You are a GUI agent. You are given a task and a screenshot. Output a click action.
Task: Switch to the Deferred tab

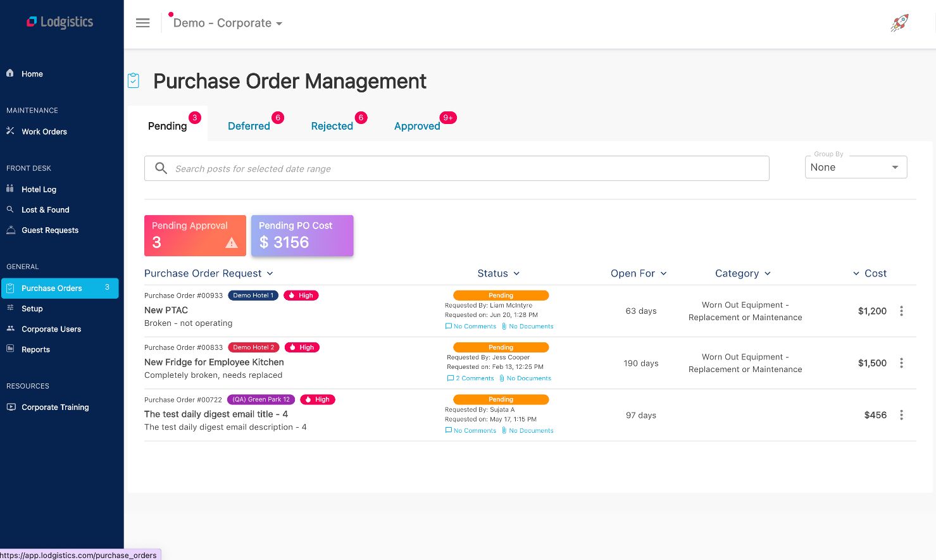pyautogui.click(x=249, y=126)
